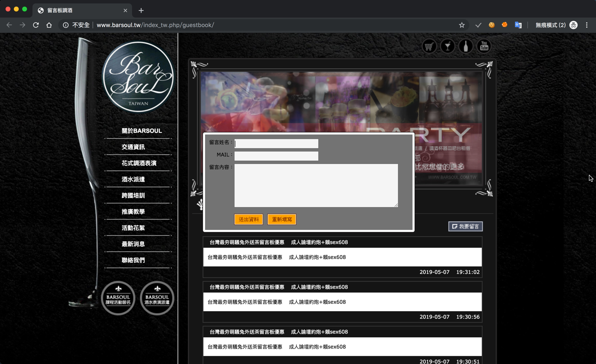Image resolution: width=596 pixels, height=364 pixels.
Task: Open 交通資訊 menu item
Action: coord(133,147)
